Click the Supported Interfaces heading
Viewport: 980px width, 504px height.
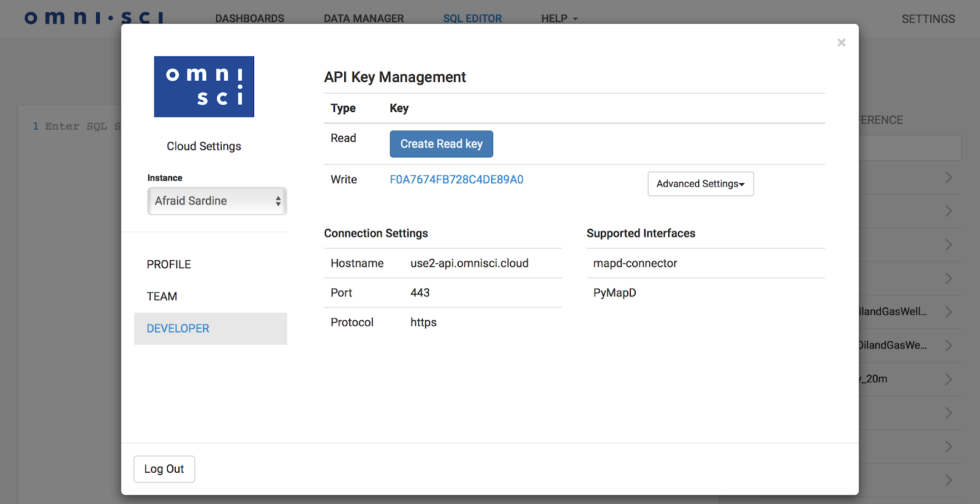[641, 233]
